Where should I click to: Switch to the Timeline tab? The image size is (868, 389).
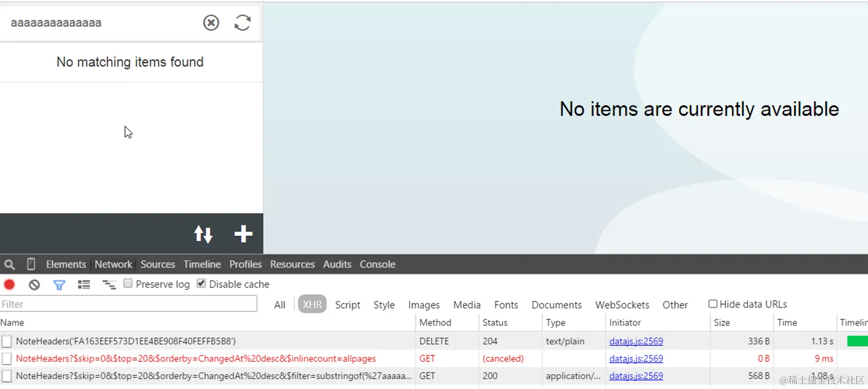pos(202,264)
